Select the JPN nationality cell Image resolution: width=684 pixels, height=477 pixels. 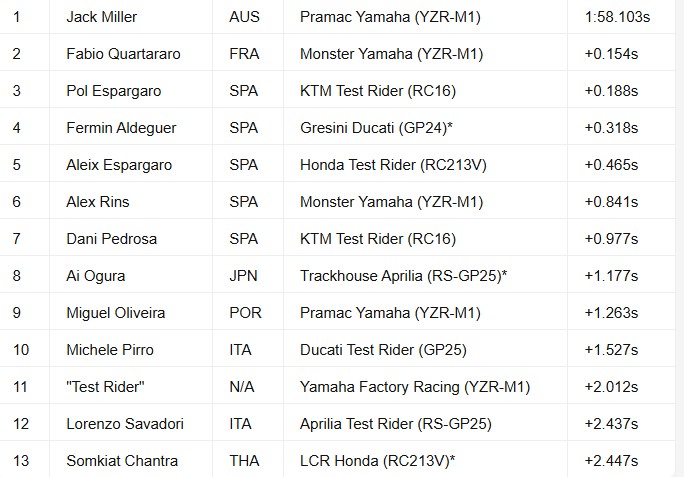click(x=244, y=276)
